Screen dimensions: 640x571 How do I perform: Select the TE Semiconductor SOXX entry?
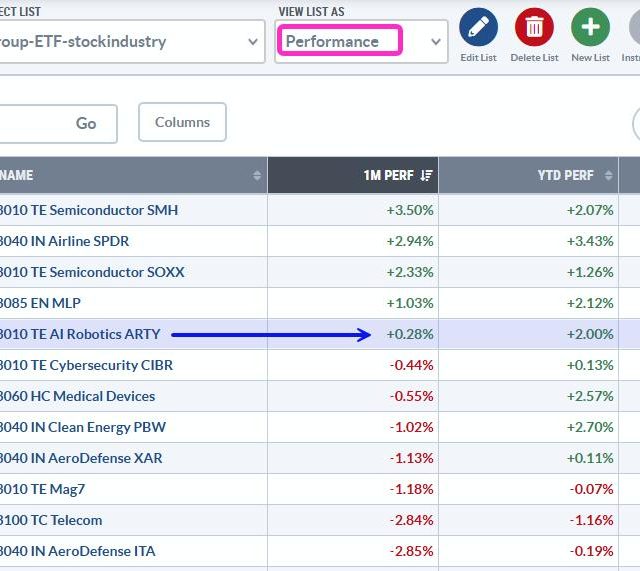pyautogui.click(x=93, y=272)
